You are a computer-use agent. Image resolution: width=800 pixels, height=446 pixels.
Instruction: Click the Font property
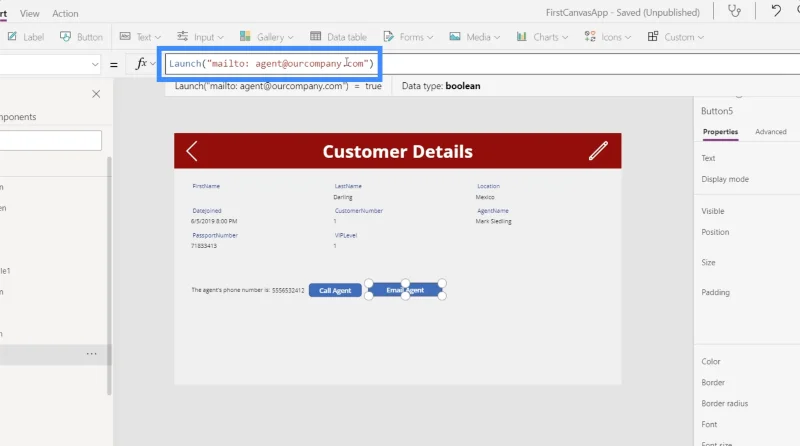point(709,424)
